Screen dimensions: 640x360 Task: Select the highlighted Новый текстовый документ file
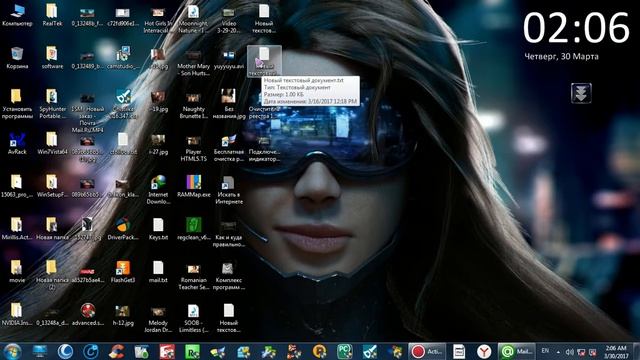click(264, 61)
